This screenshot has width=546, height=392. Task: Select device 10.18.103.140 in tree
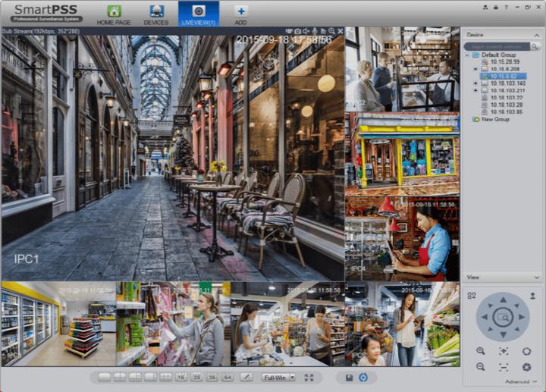(x=507, y=83)
